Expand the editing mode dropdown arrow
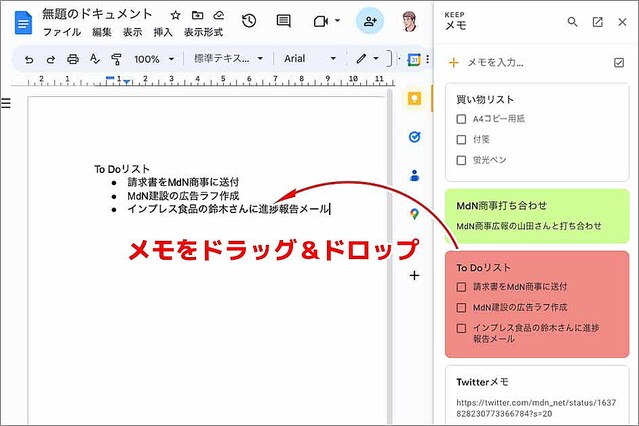 coord(376,59)
